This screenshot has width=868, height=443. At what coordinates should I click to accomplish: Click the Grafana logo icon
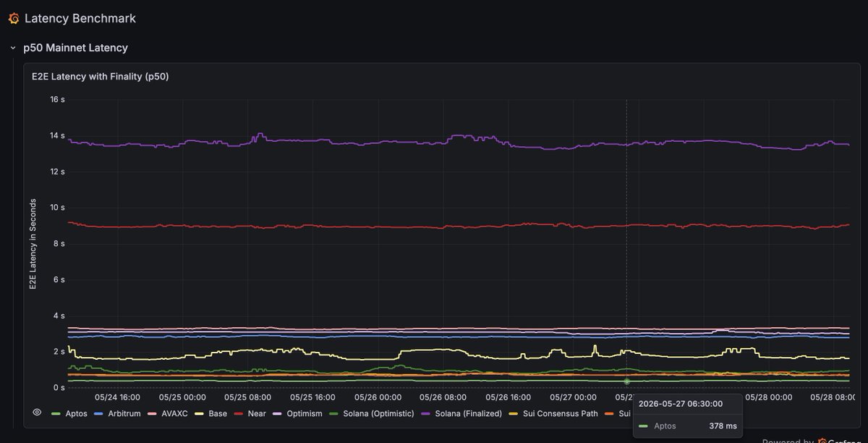[13, 18]
